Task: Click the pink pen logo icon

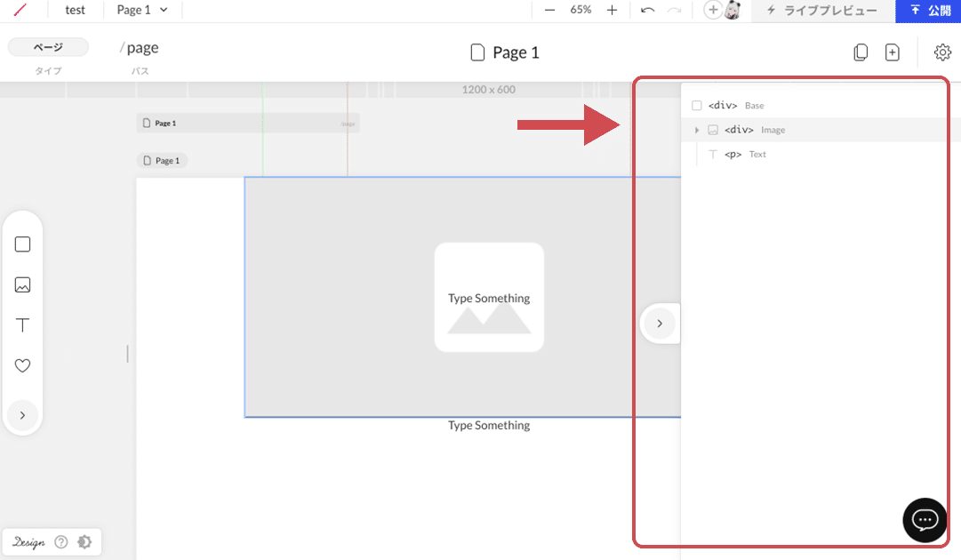Action: coord(20,10)
